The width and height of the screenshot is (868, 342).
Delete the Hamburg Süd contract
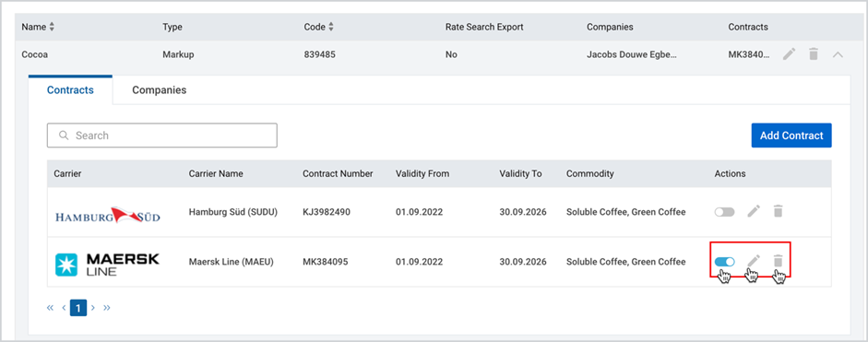pyautogui.click(x=778, y=211)
